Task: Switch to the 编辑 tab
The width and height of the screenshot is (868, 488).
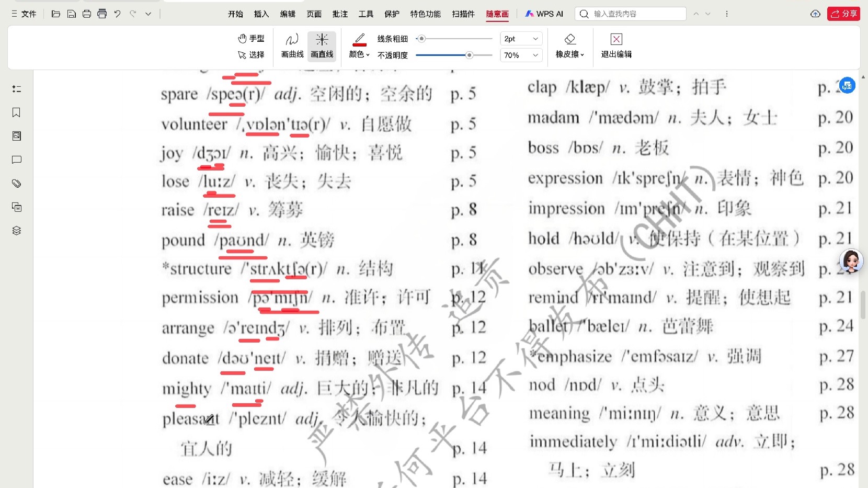Action: [288, 14]
